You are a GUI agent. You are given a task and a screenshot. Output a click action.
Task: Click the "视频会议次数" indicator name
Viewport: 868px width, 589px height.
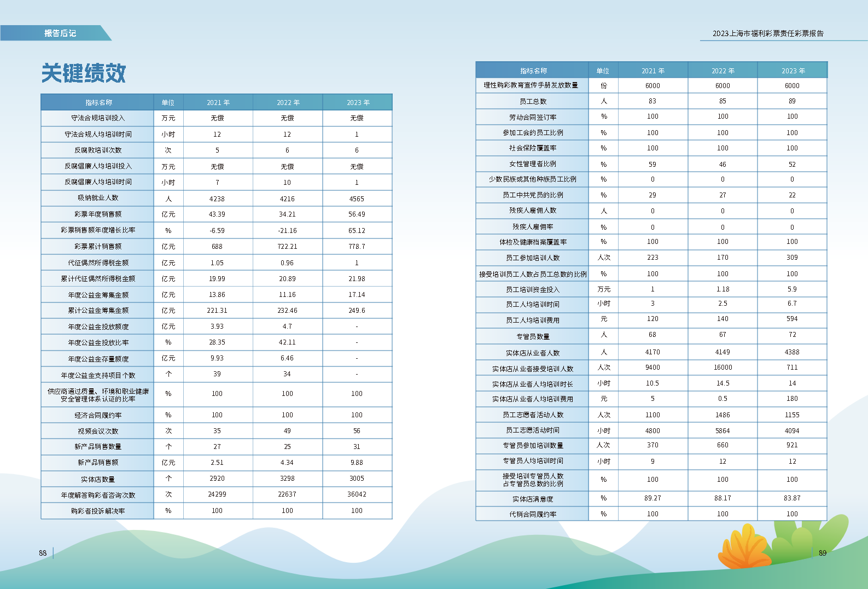tap(98, 431)
